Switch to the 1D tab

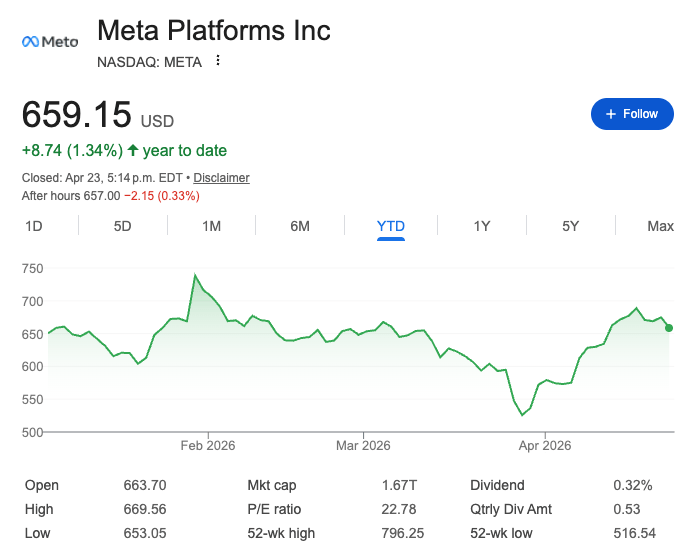(33, 226)
